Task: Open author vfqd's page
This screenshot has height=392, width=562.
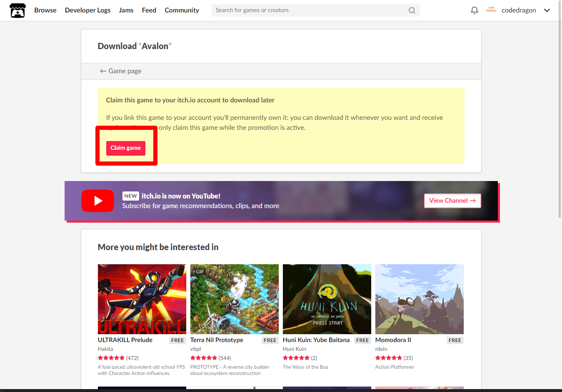Action: 195,349
